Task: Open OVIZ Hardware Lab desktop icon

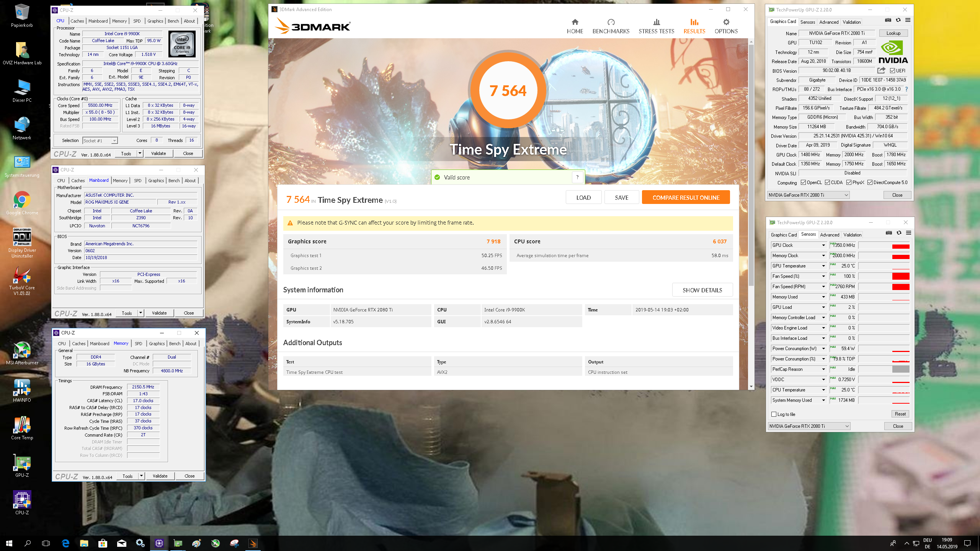Action: click(x=22, y=53)
